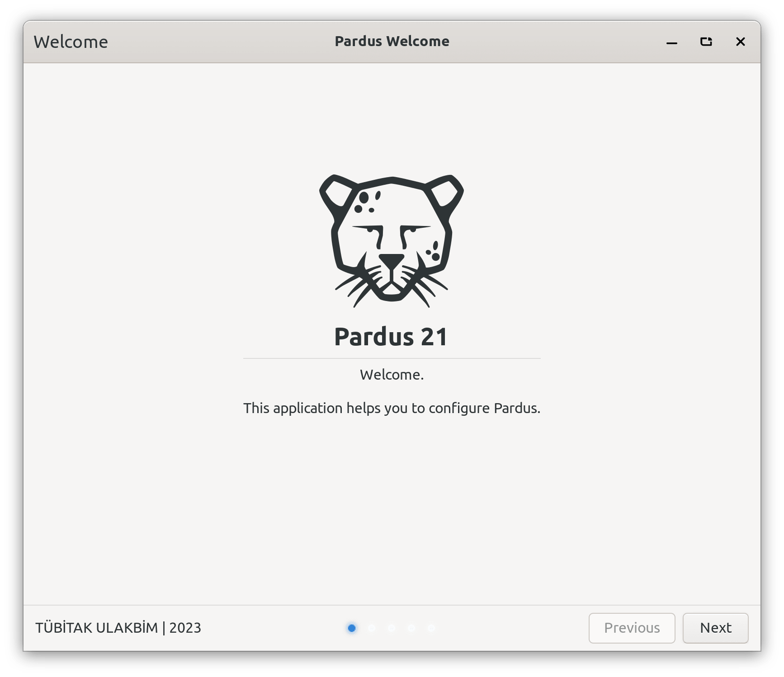Image resolution: width=784 pixels, height=677 pixels.
Task: Click the "Pardus 21" heading
Action: [x=392, y=337]
